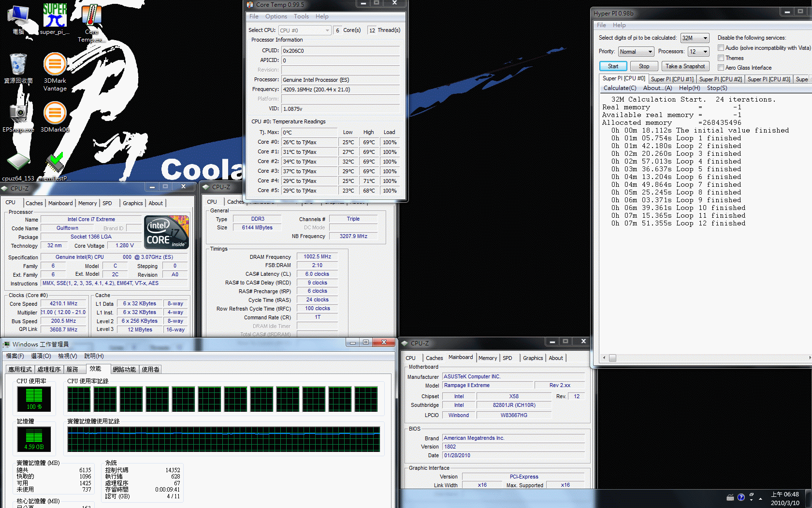
Task: Open Calculate(C) in Super PI
Action: 620,88
